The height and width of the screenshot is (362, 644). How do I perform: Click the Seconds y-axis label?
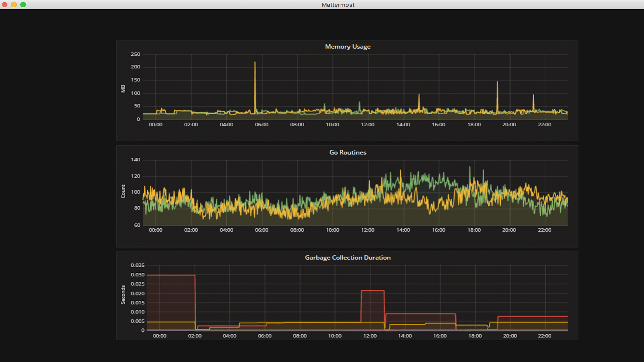pyautogui.click(x=123, y=295)
